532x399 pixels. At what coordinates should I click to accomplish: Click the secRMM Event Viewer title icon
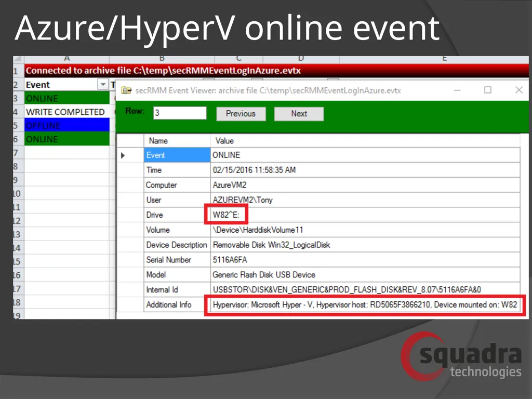pyautogui.click(x=126, y=90)
